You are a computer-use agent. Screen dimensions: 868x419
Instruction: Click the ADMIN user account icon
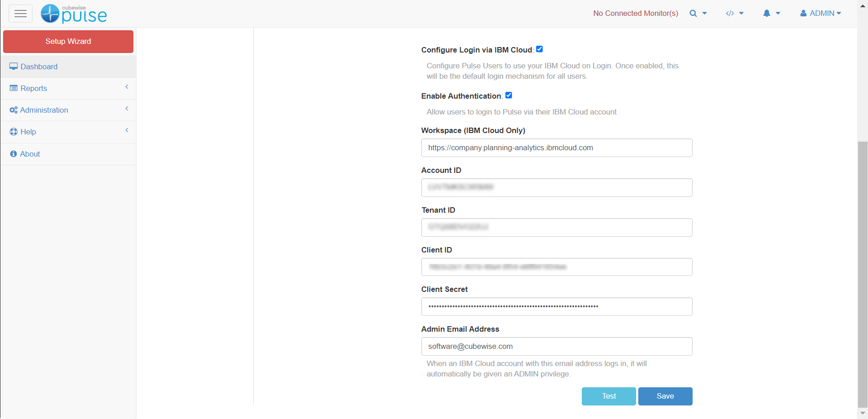pos(804,13)
